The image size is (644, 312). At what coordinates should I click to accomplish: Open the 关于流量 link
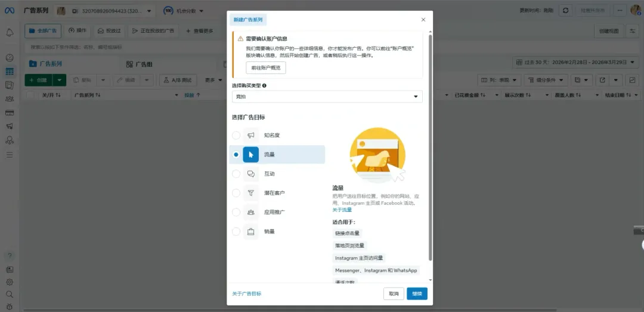click(342, 210)
